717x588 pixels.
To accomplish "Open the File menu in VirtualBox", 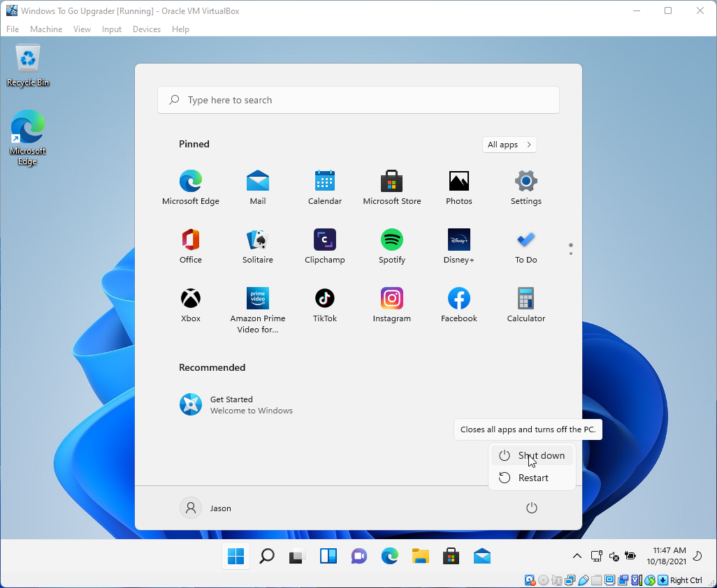I will 13,29.
